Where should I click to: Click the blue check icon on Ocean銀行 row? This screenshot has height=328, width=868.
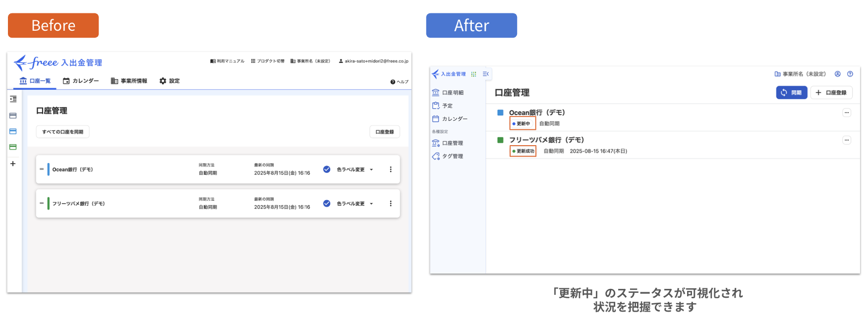tap(327, 169)
